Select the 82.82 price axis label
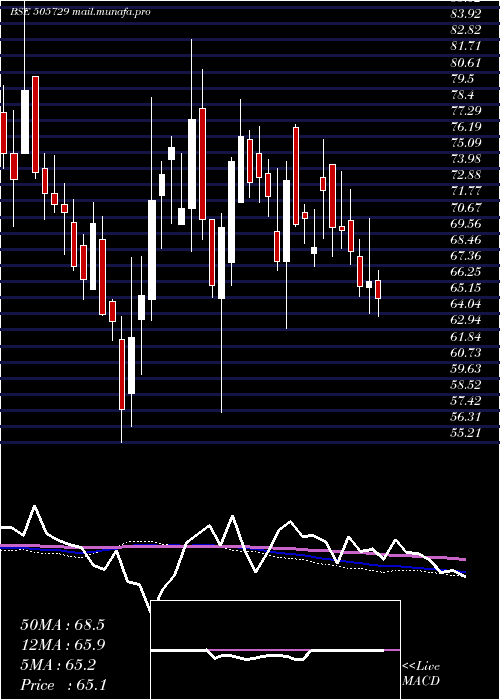 pos(466,30)
